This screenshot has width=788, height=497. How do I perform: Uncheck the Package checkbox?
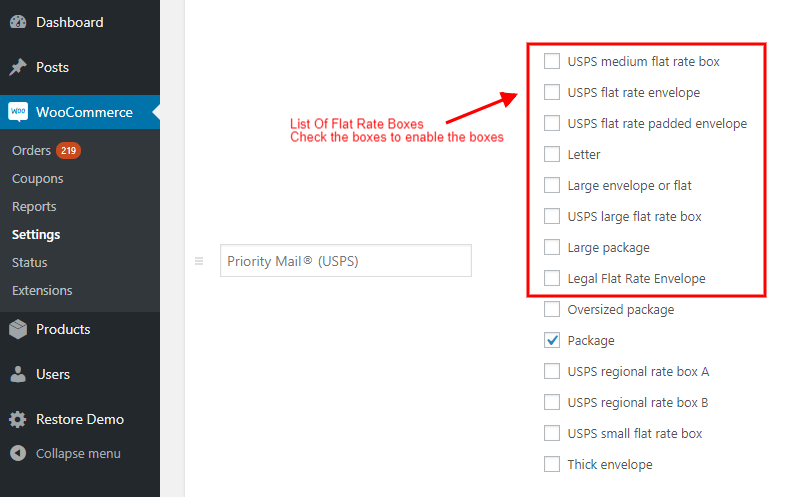552,340
